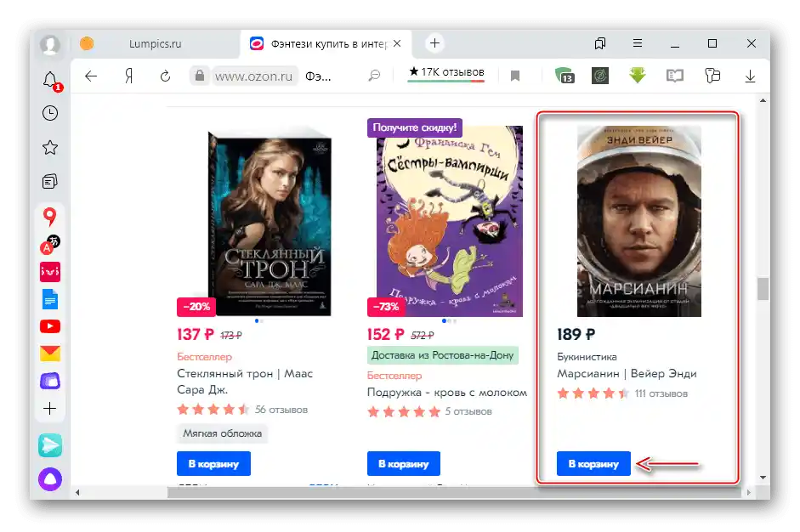Open collections icon in sidebar
Screen dimensions: 800x532
[50, 182]
